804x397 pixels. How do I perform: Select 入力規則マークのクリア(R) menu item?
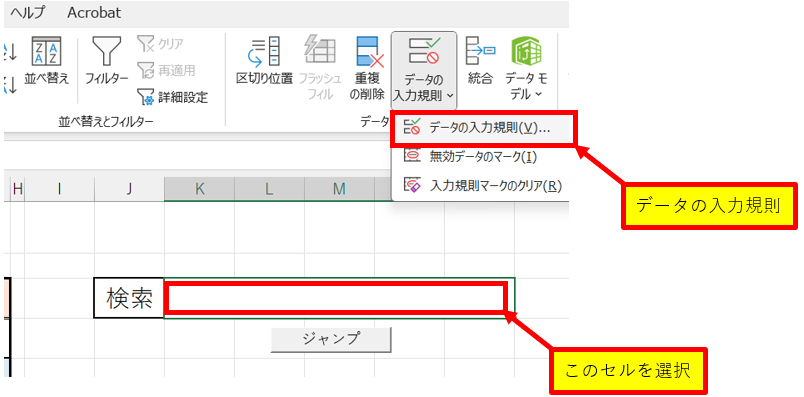point(483,185)
